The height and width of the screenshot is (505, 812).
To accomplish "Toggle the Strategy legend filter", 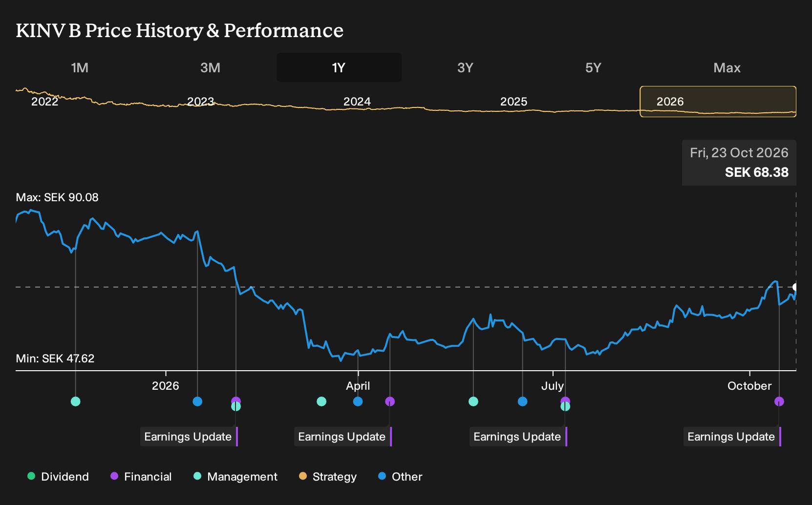I will (x=328, y=477).
